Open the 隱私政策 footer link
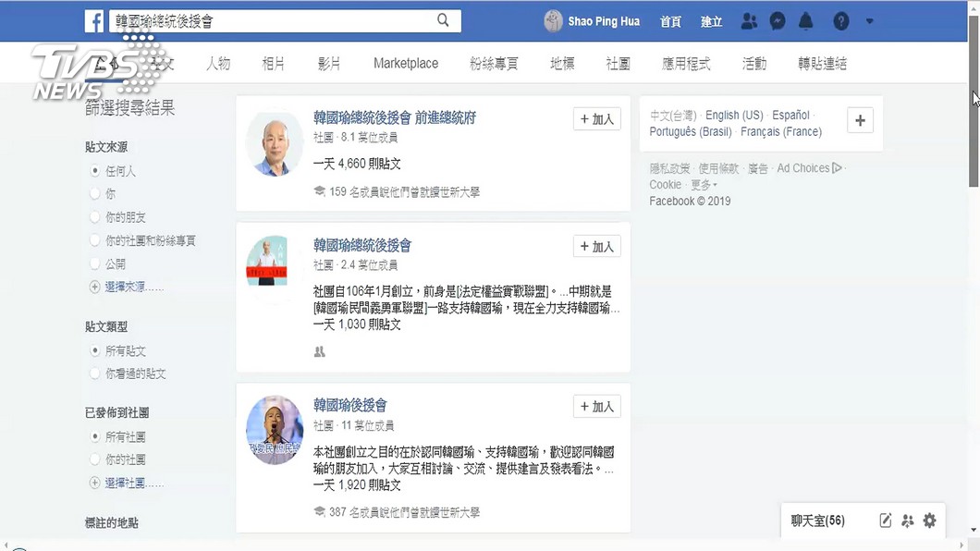Image resolution: width=980 pixels, height=551 pixels. 669,168
